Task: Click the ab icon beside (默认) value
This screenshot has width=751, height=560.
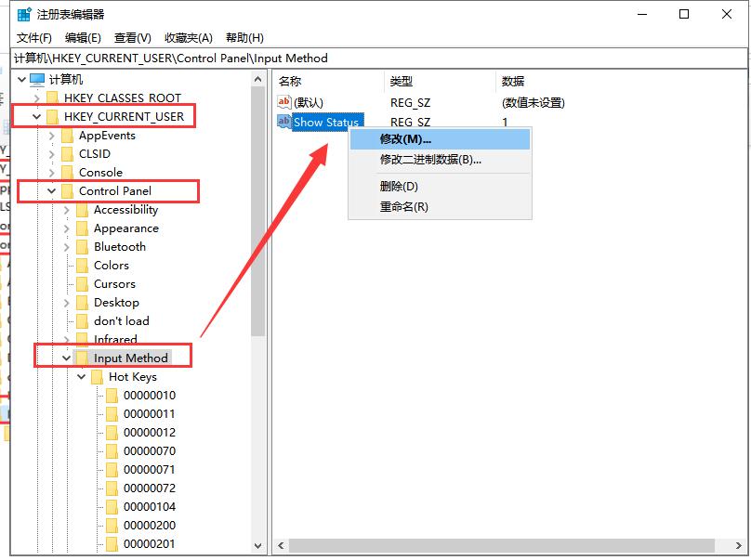Action: [x=284, y=102]
